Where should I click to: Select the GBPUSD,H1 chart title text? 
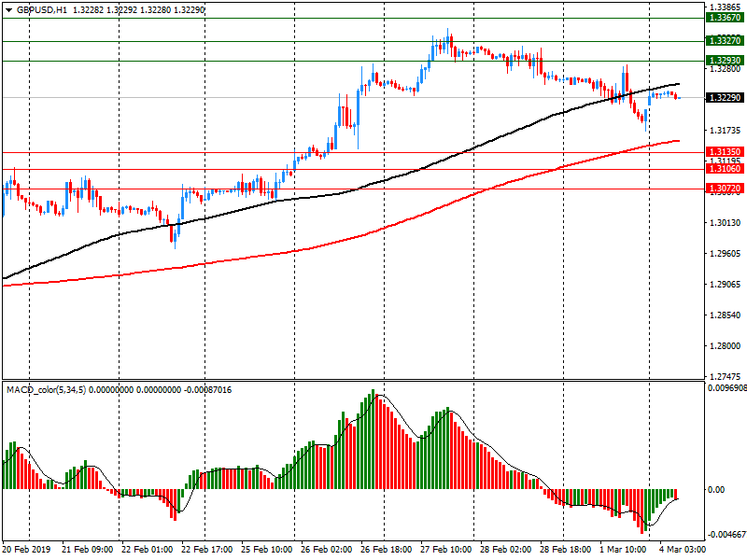tap(42, 9)
